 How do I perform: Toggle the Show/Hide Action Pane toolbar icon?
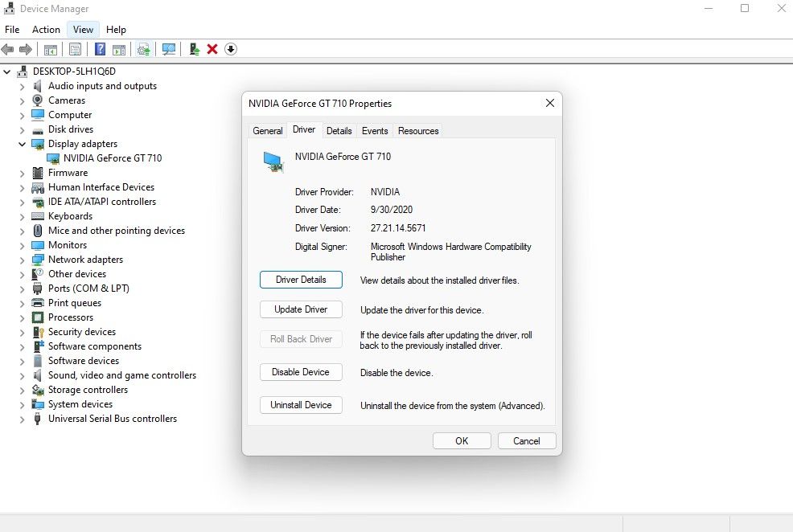click(x=119, y=50)
